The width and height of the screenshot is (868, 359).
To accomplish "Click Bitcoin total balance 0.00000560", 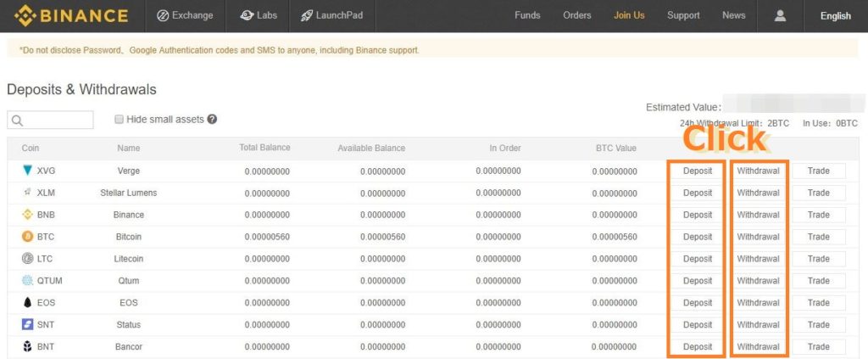I will click(267, 237).
